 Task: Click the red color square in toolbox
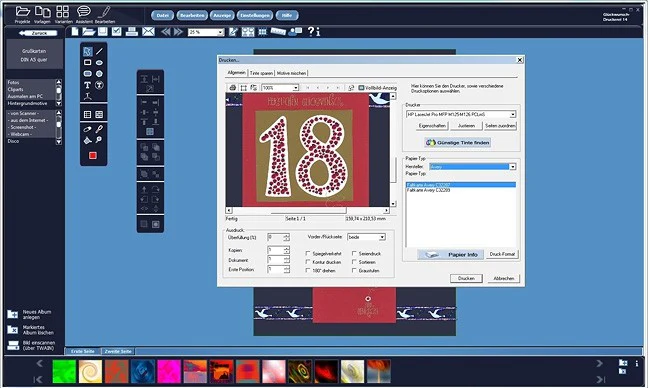click(93, 155)
